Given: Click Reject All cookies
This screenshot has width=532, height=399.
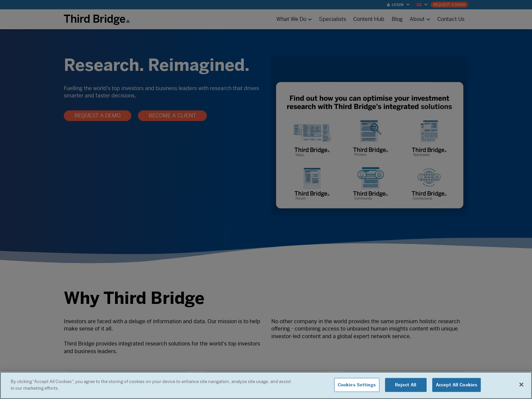Looking at the screenshot, I should 406,385.
